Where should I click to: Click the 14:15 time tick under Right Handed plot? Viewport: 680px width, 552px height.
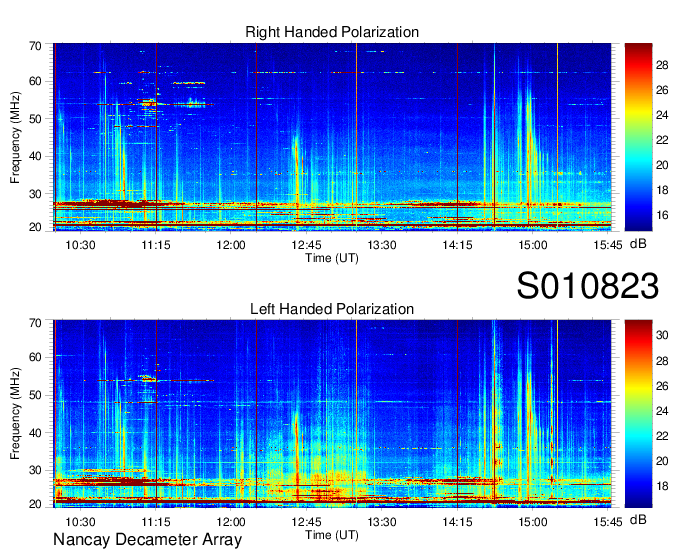(x=458, y=245)
